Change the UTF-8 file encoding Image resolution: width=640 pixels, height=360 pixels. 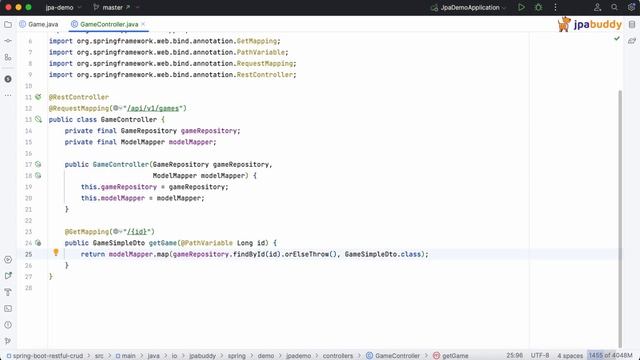pos(540,356)
